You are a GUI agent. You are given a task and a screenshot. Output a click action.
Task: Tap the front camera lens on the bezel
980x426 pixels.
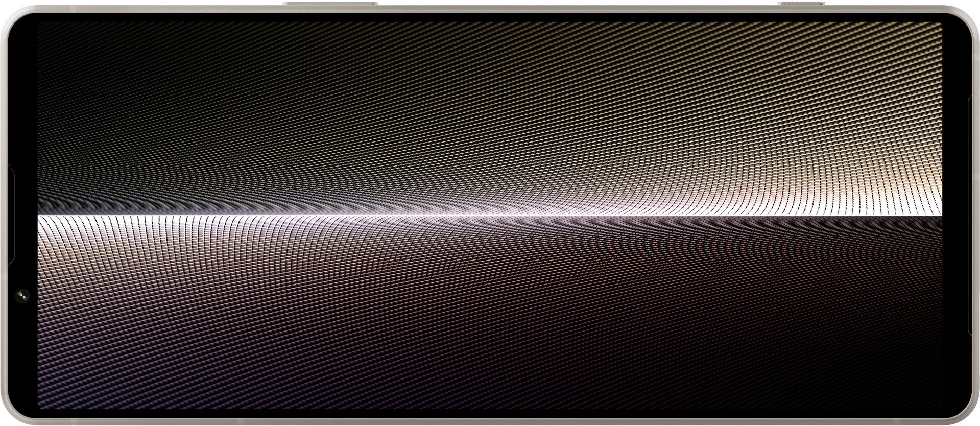pyautogui.click(x=22, y=295)
